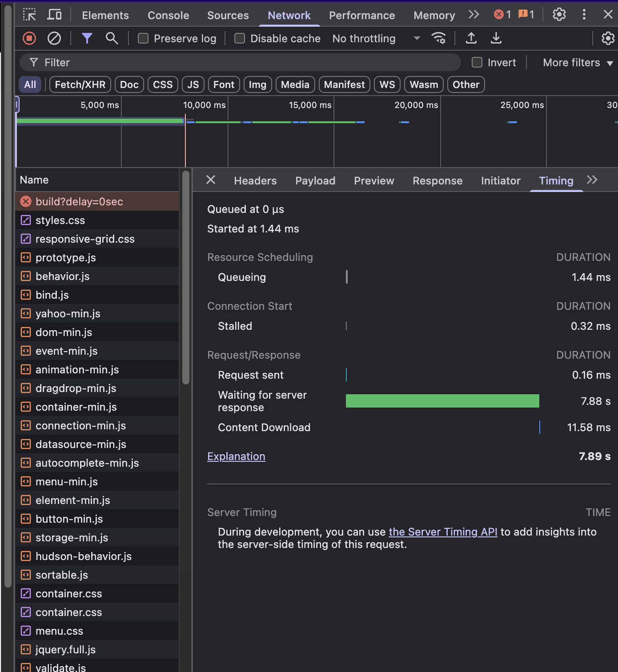Check the Invert filter checkbox
Viewport: 618px width, 672px height.
click(x=477, y=63)
